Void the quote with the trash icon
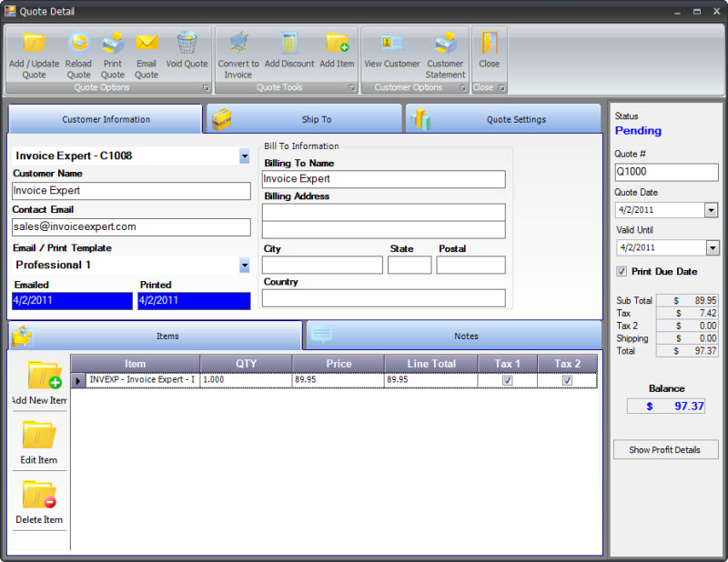Screen dimensions: 728x562 (x=187, y=43)
